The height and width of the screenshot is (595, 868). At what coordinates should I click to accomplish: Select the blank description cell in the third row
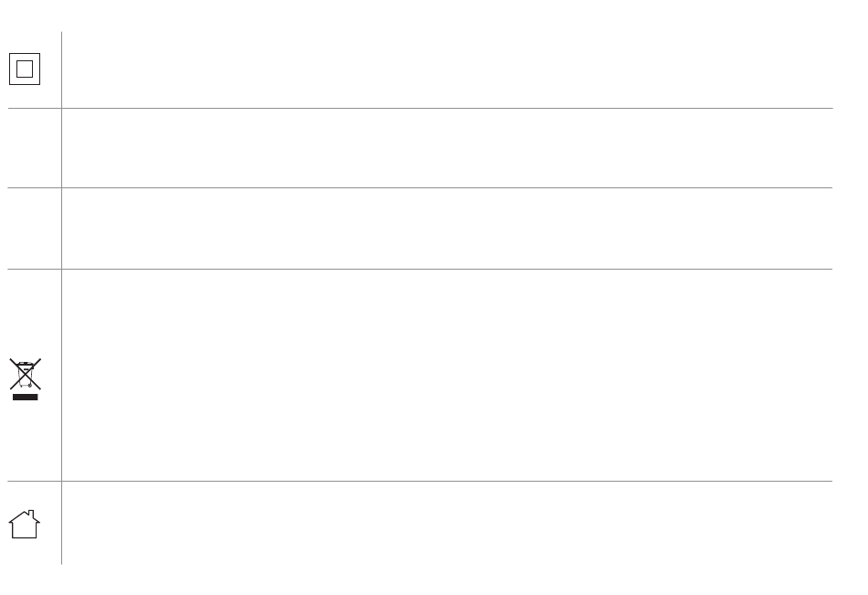(448, 228)
